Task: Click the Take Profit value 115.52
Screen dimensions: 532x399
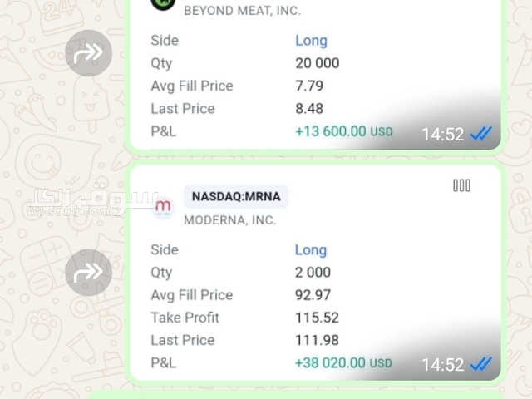Action: (317, 318)
